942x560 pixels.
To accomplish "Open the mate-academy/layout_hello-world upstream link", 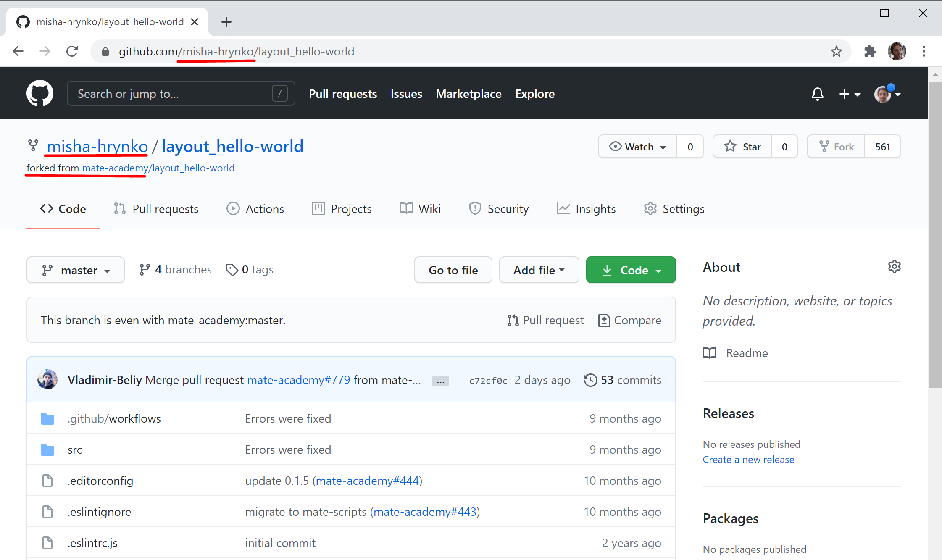I will point(158,168).
